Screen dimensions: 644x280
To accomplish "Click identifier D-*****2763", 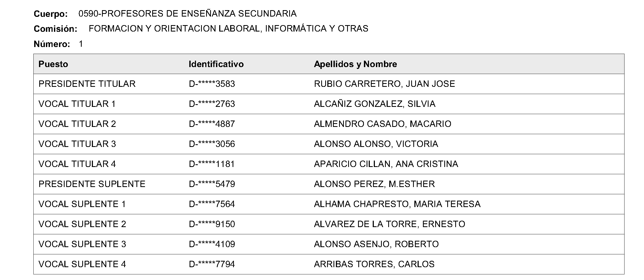I will coord(212,104).
